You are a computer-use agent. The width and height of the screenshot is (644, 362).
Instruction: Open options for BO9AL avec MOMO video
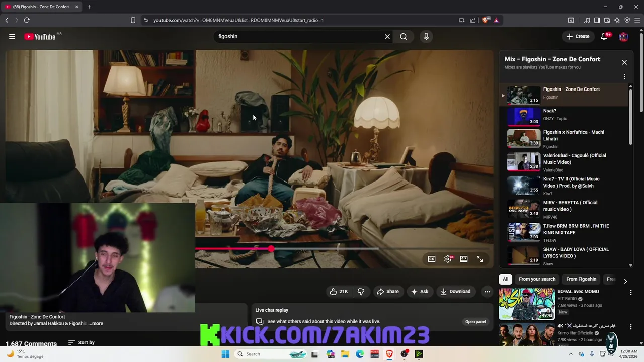(631, 292)
